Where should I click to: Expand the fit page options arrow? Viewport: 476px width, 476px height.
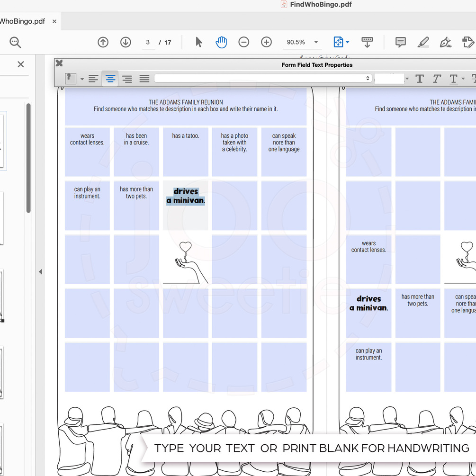[348, 42]
